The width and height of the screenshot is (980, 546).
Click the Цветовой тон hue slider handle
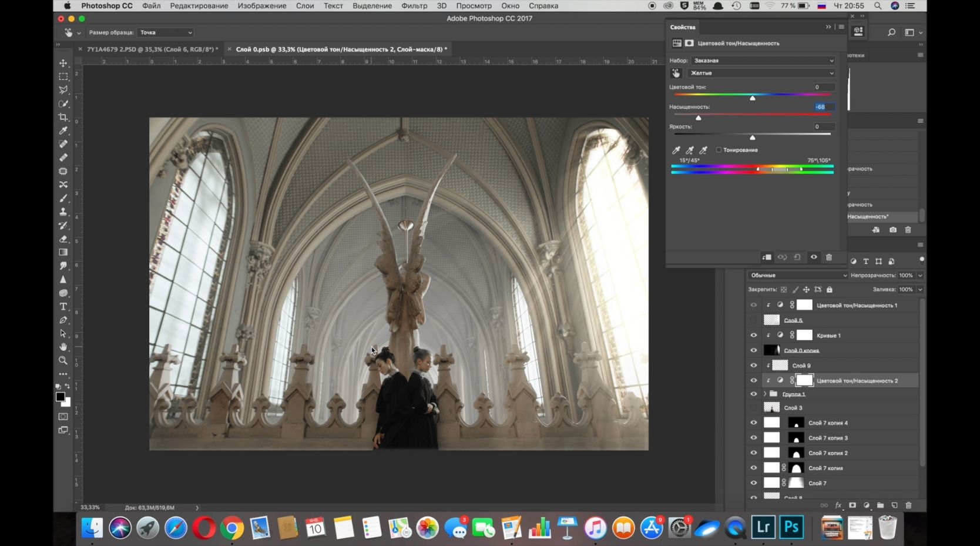(753, 98)
